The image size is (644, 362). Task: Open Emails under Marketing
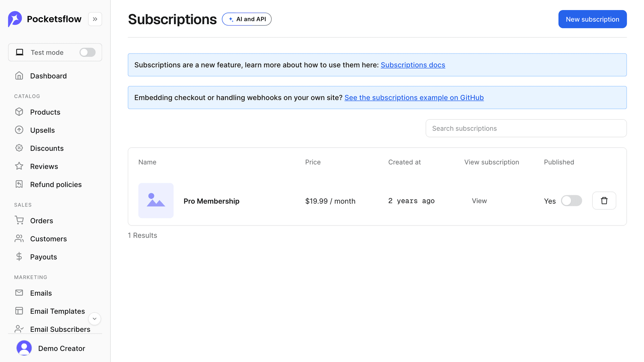point(41,293)
